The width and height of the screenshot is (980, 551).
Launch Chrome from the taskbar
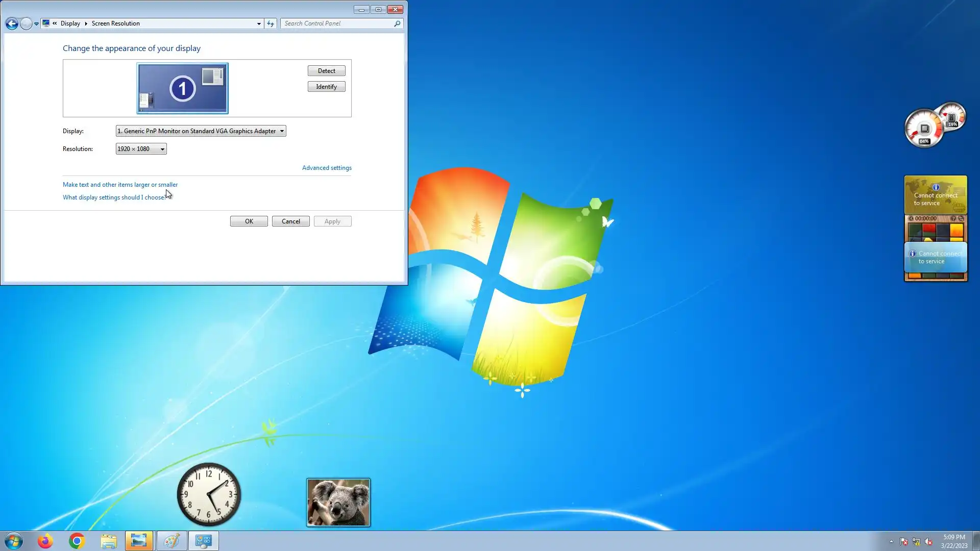pos(77,541)
